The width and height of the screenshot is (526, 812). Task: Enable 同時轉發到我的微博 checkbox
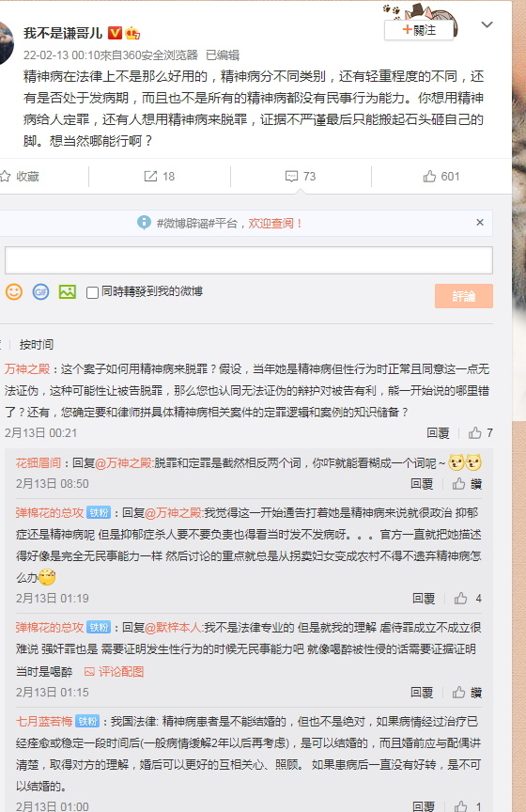92,292
